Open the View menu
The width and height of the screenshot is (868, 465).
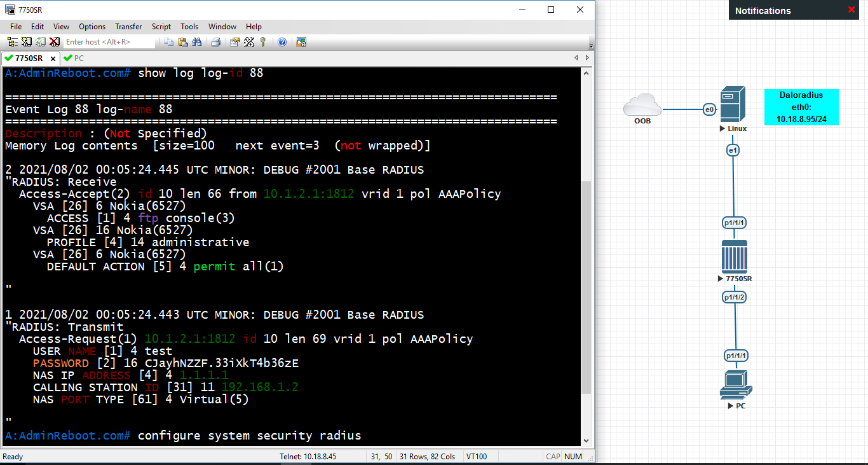(x=62, y=27)
